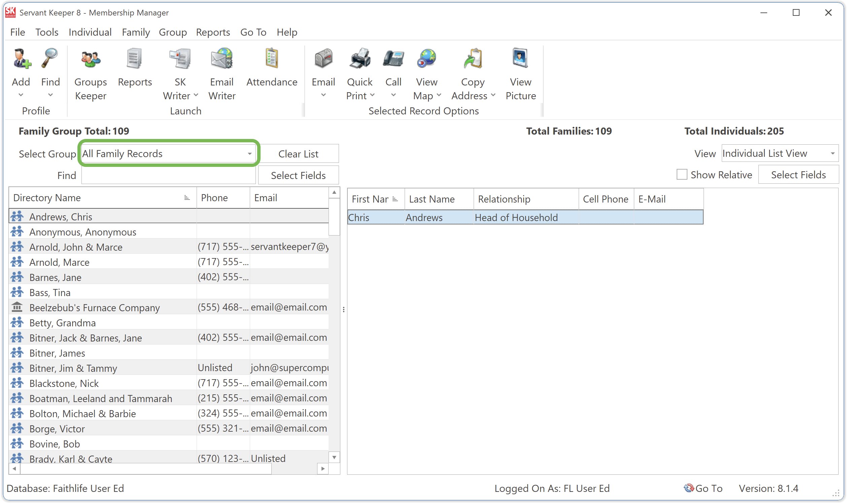This screenshot has width=849, height=504.
Task: Click into the Find text field
Action: [168, 175]
